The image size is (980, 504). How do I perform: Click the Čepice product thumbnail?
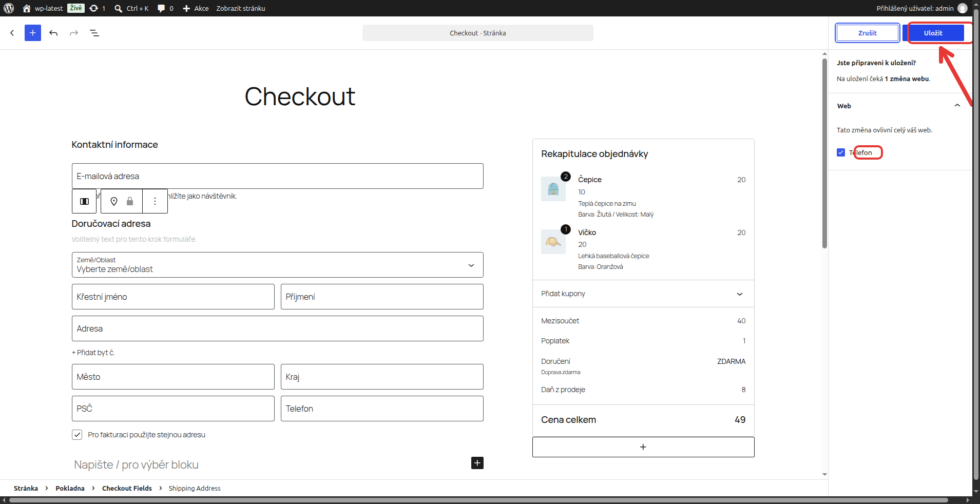pyautogui.click(x=553, y=189)
